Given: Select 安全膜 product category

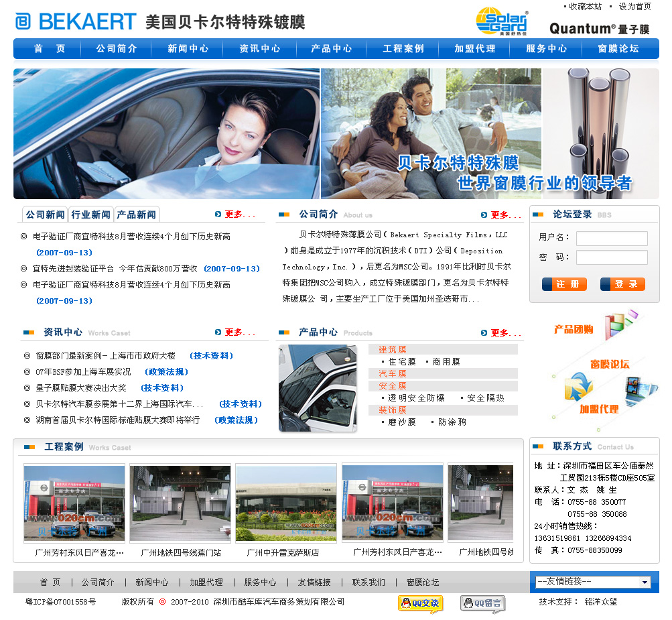Looking at the screenshot, I should tap(392, 385).
